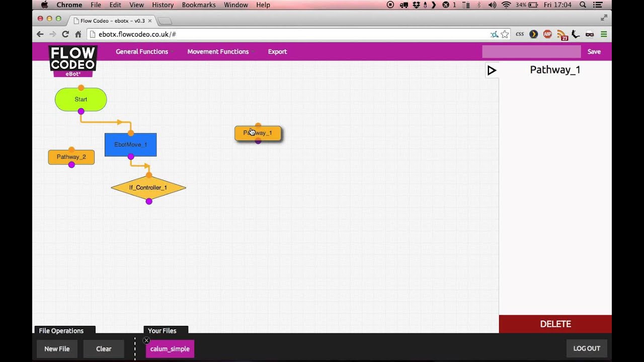Open the Dropbox menu bar icon
Image resolution: width=644 pixels, height=362 pixels.
point(416,5)
